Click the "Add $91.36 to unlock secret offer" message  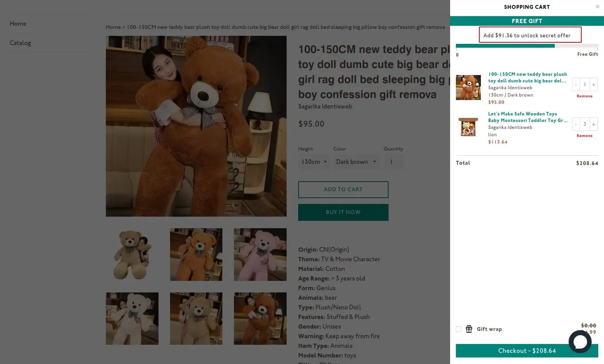point(527,35)
